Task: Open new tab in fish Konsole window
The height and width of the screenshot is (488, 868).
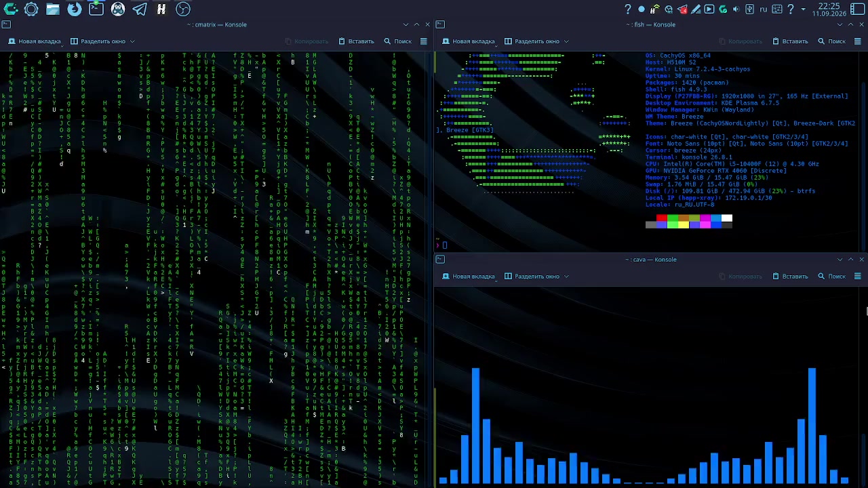Action: click(469, 41)
